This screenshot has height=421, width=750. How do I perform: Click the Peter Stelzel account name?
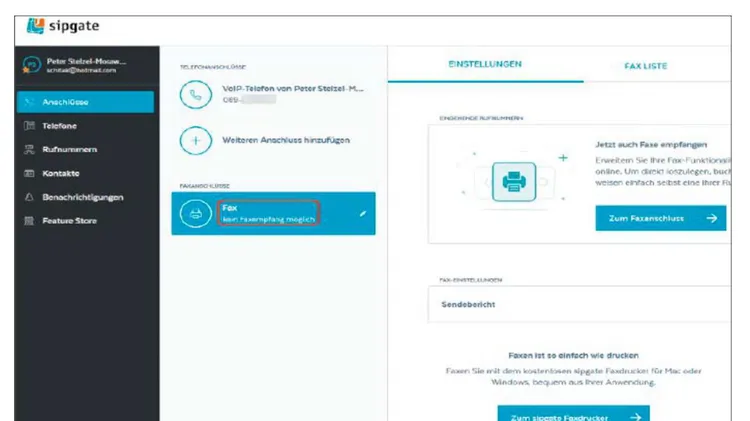pos(87,61)
